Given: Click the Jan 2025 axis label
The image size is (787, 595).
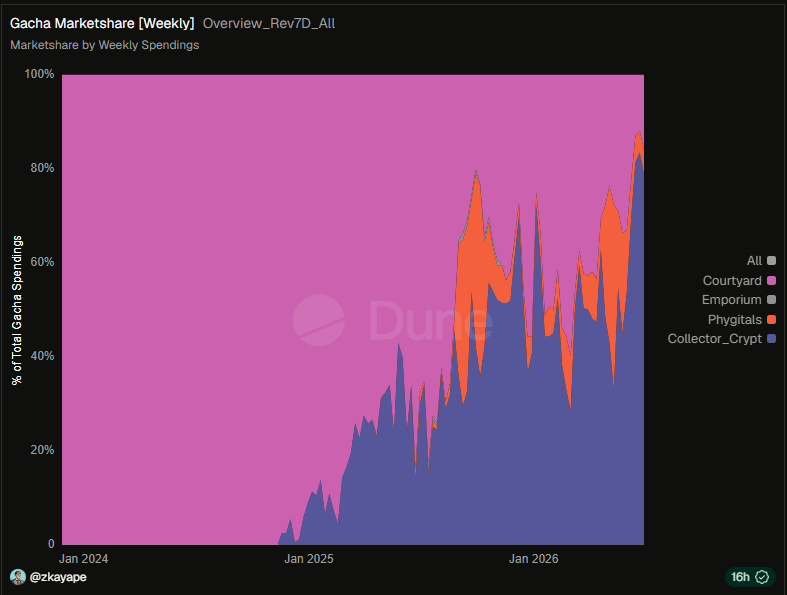Looking at the screenshot, I should (x=309, y=559).
